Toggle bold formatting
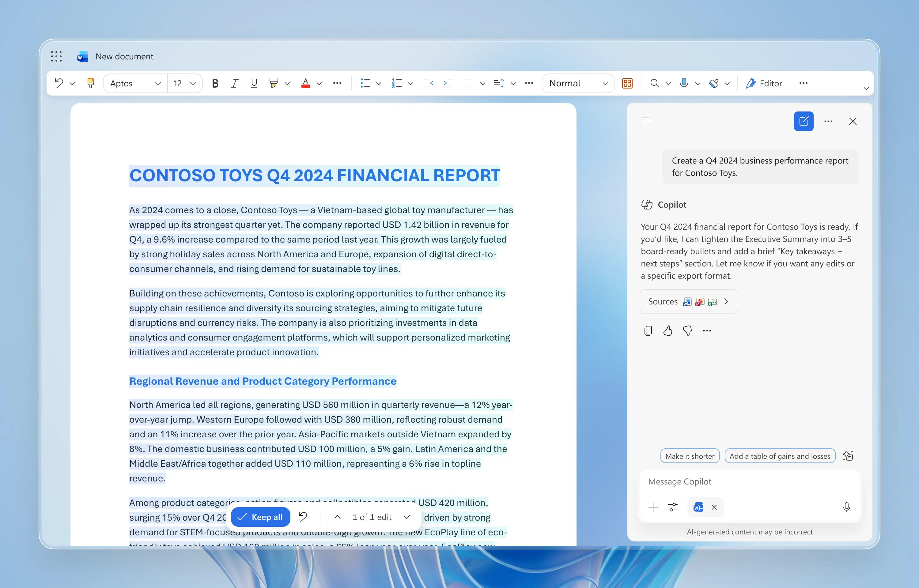Viewport: 919px width, 588px height. click(215, 83)
